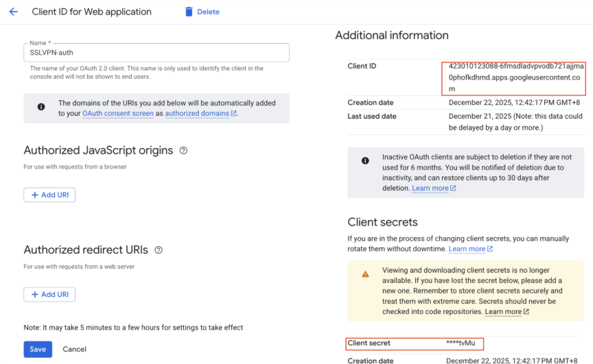The height and width of the screenshot is (364, 593).
Task: Click the Client secret label
Action: point(369,343)
